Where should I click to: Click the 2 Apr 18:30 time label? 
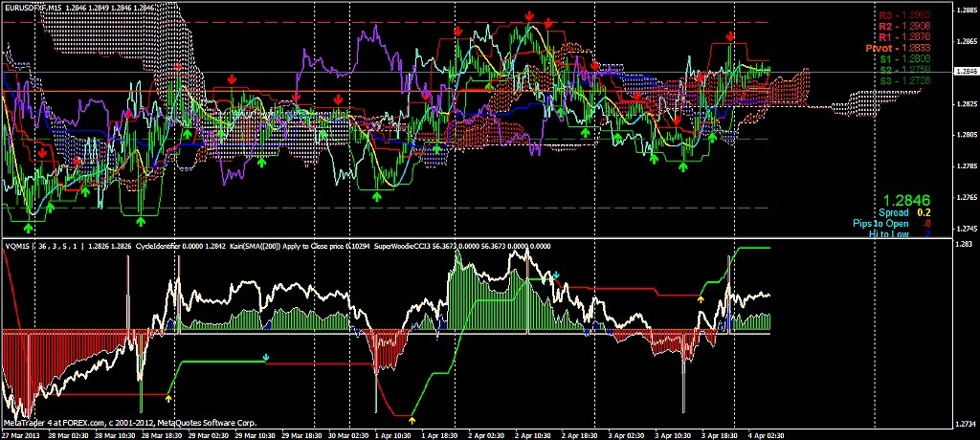point(582,435)
